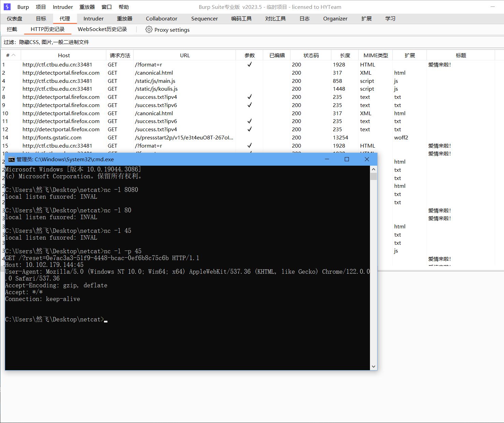The height and width of the screenshot is (423, 504).
Task: Sort by the Host column header
Action: tap(64, 55)
